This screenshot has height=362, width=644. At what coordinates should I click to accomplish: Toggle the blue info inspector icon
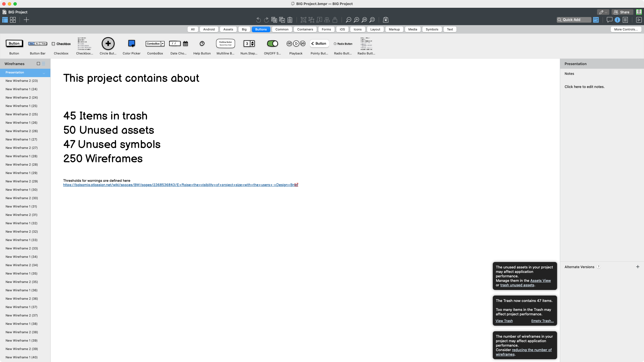(617, 20)
